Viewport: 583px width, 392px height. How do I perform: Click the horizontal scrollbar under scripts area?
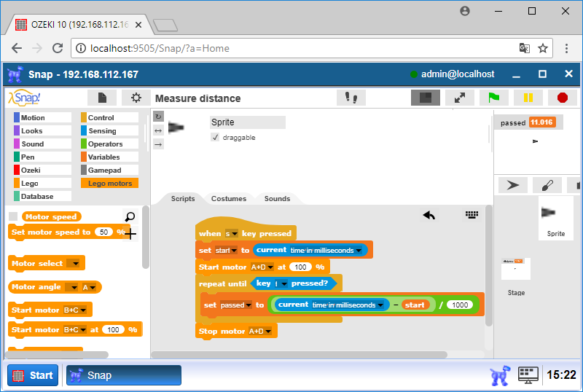click(x=299, y=354)
